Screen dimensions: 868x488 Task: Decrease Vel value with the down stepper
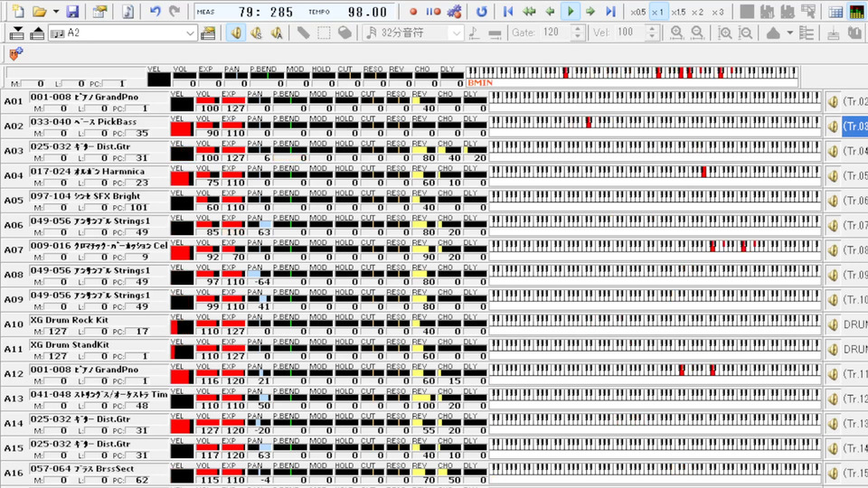click(x=652, y=36)
